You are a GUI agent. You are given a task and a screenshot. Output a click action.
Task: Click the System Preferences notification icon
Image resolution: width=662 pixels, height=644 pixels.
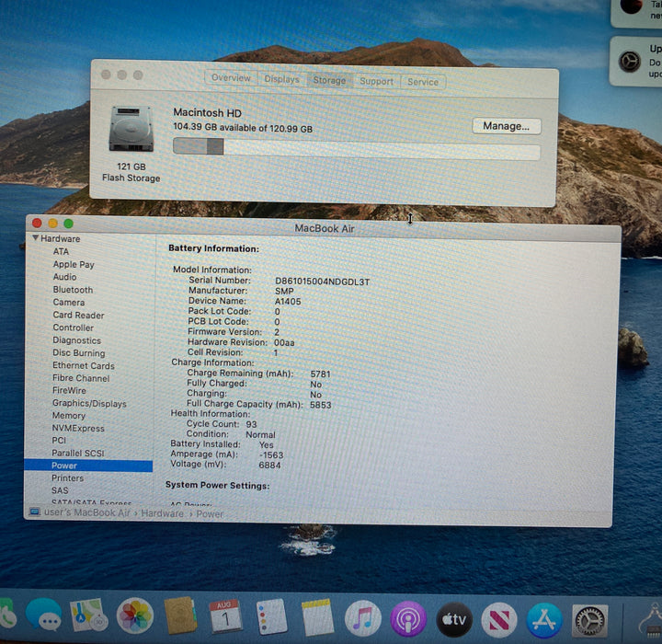coord(629,62)
